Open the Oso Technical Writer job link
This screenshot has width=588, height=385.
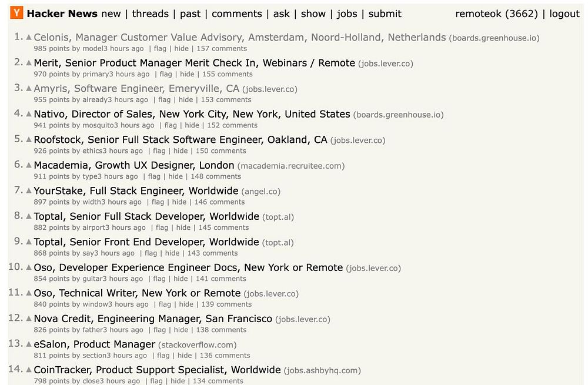[137, 293]
